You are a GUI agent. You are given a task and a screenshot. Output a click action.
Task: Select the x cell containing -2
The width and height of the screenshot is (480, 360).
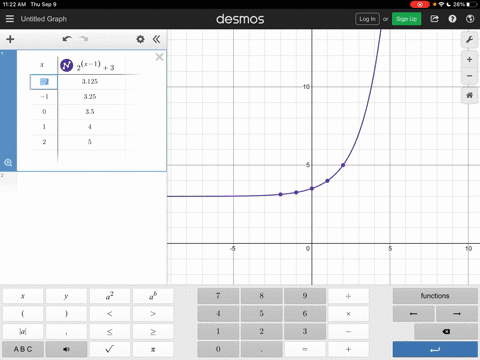[44, 82]
